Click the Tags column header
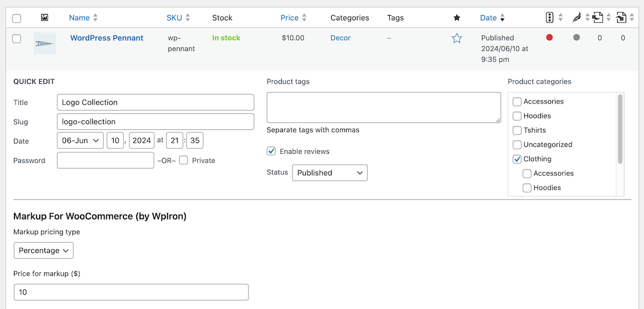 [x=396, y=18]
